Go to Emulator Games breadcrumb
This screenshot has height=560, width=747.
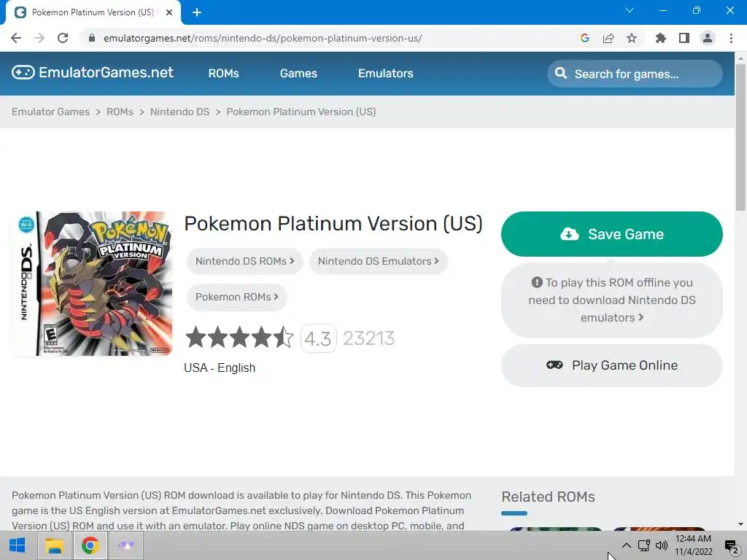point(50,112)
